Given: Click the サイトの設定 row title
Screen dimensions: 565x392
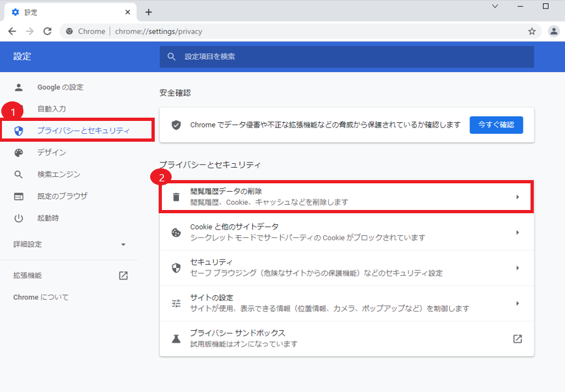Looking at the screenshot, I should 211,298.
